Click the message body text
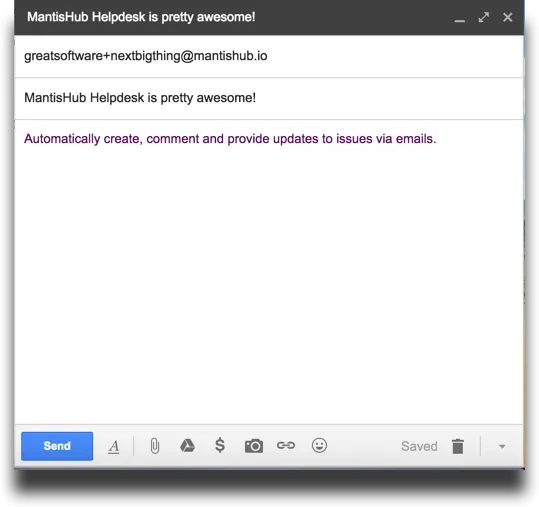Image resolution: width=539 pixels, height=507 pixels. pos(230,139)
